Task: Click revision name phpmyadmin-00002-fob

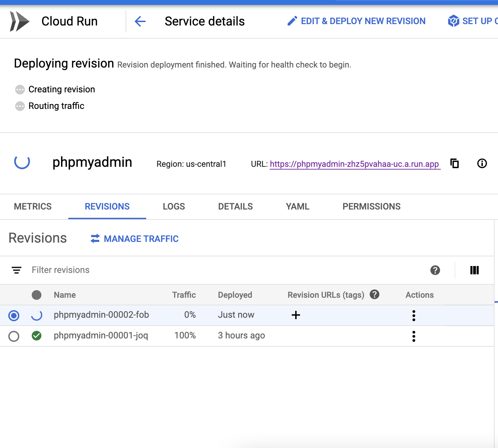Action: [101, 315]
